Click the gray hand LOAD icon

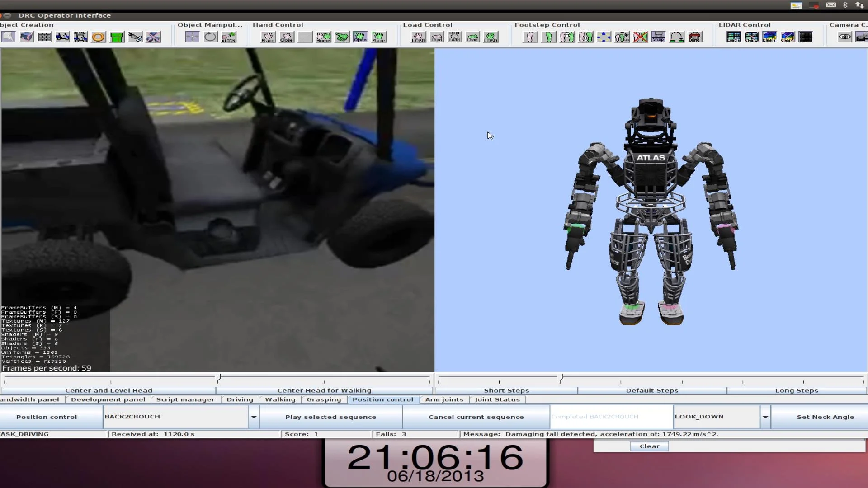418,37
